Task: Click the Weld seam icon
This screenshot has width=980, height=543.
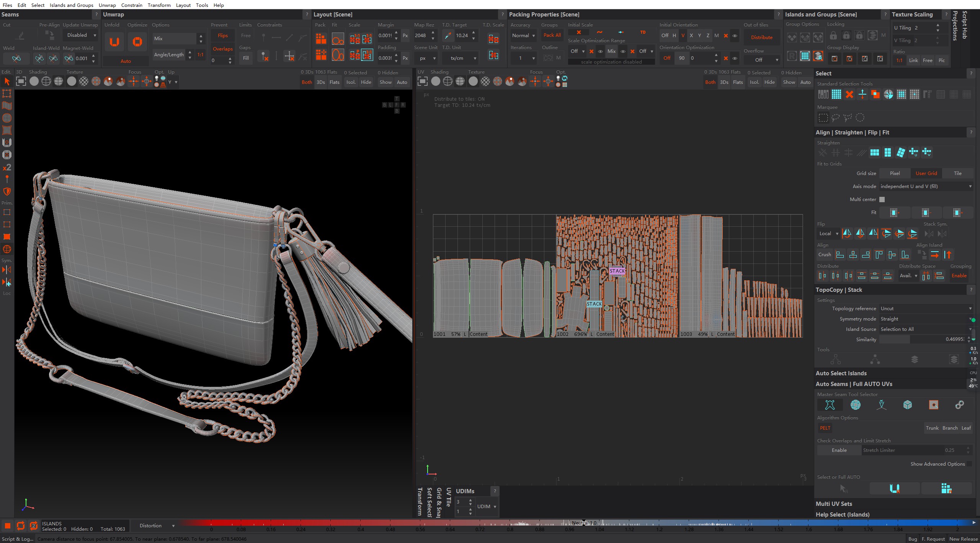Action: [x=16, y=59]
